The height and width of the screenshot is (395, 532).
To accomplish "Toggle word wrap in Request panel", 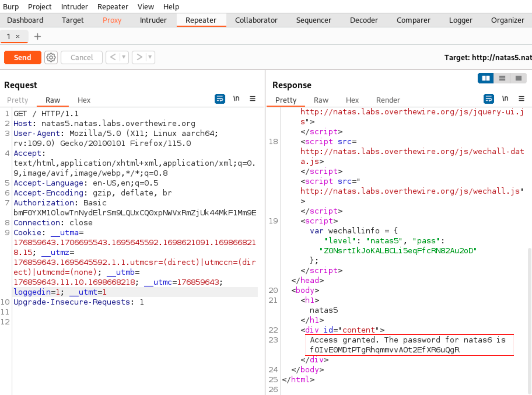I will point(220,99).
